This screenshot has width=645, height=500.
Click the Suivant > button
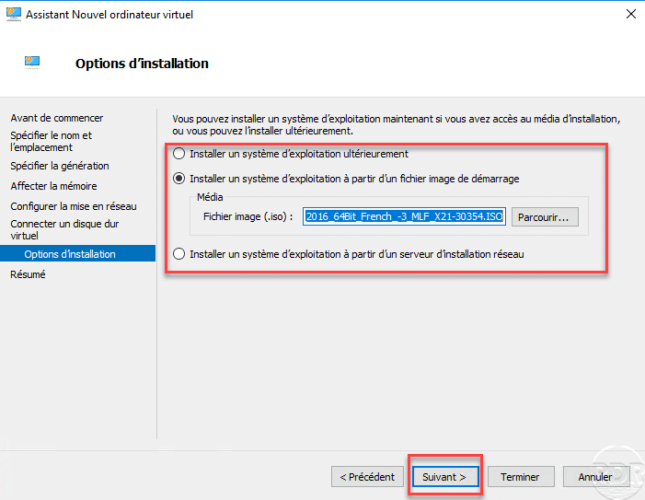pos(445,477)
